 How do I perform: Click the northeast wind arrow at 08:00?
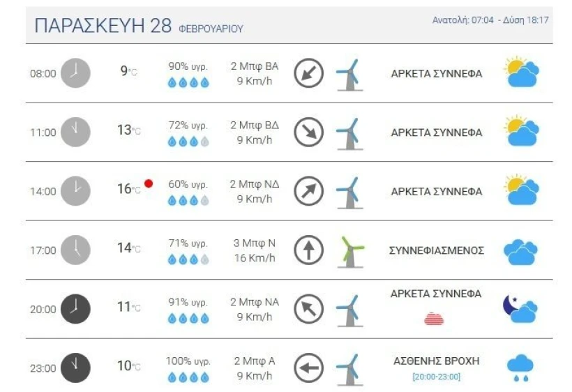coord(308,73)
